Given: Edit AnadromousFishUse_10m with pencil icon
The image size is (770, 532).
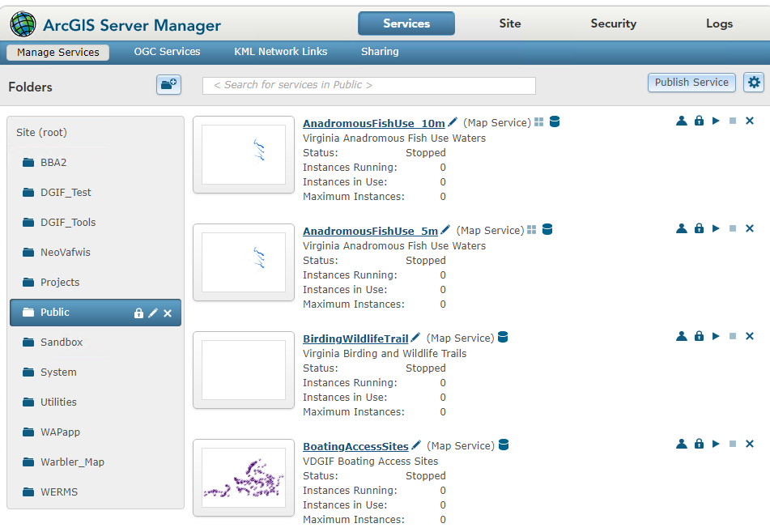Looking at the screenshot, I should coord(453,121).
